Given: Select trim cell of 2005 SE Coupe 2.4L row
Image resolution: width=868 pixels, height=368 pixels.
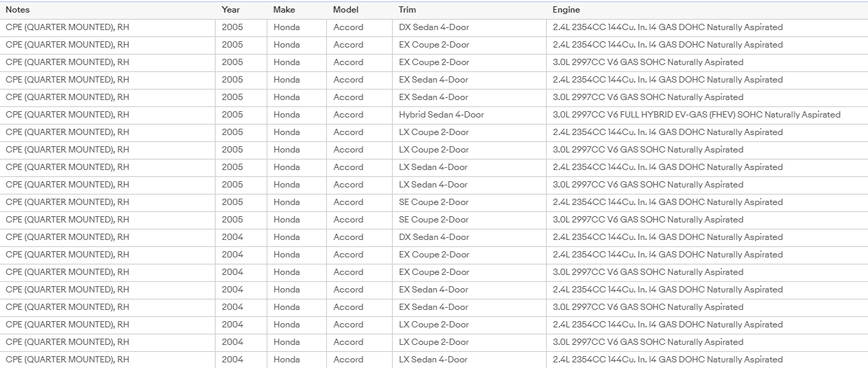Looking at the screenshot, I should coord(470,202).
